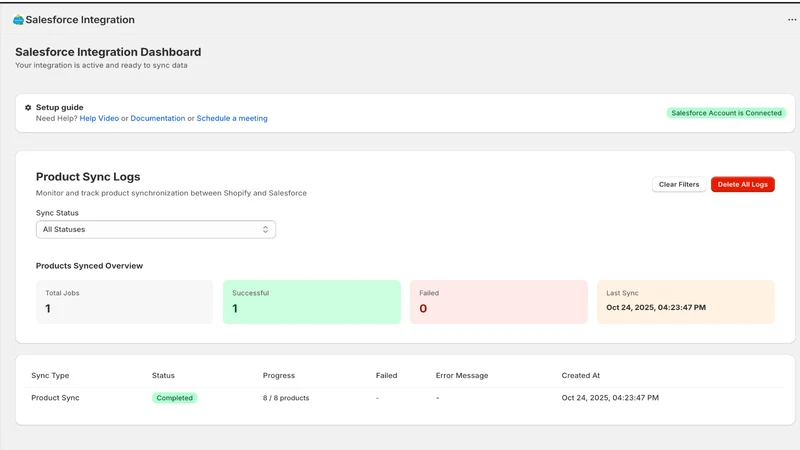Image resolution: width=800 pixels, height=450 pixels.
Task: Click the Clear Filters button
Action: coord(679,185)
